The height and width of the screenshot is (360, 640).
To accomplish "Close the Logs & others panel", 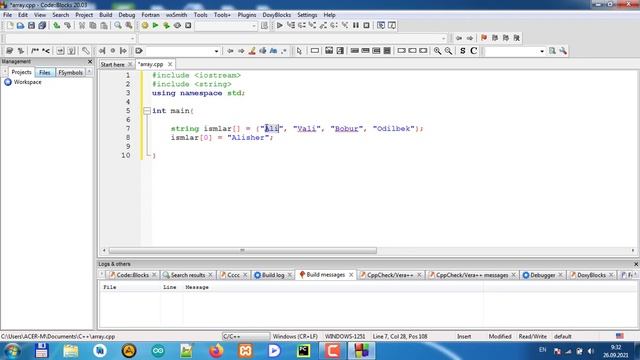I will coord(636,264).
